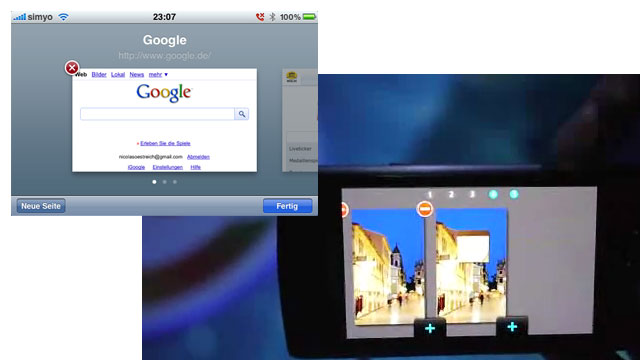Tap the Fertig button
Screen dimensions: 640x360
287,206
